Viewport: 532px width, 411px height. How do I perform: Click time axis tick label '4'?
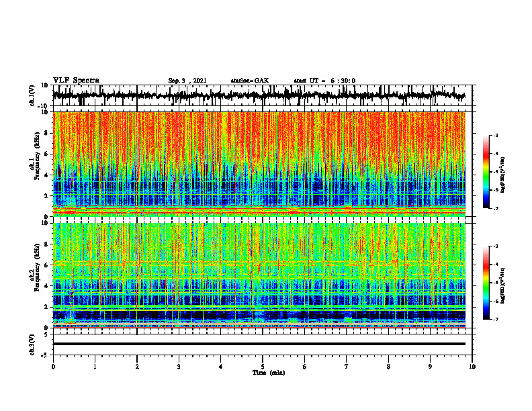[x=221, y=367]
